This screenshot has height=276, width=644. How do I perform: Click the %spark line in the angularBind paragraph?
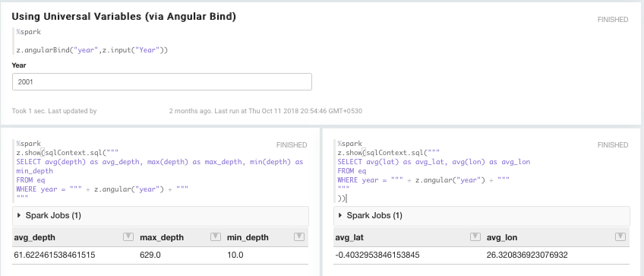click(29, 32)
